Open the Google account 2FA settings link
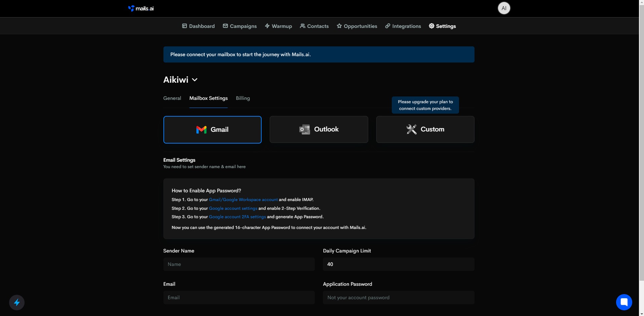This screenshot has width=644, height=316. (237, 217)
